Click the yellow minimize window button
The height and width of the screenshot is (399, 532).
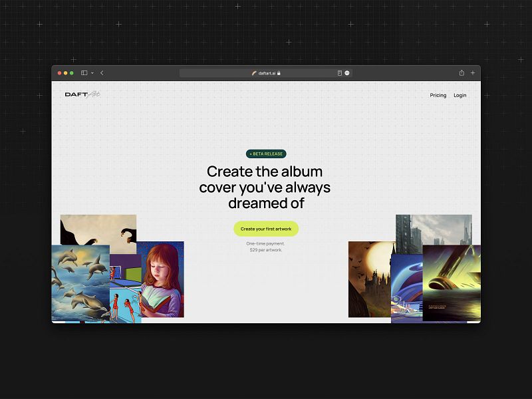click(65, 73)
